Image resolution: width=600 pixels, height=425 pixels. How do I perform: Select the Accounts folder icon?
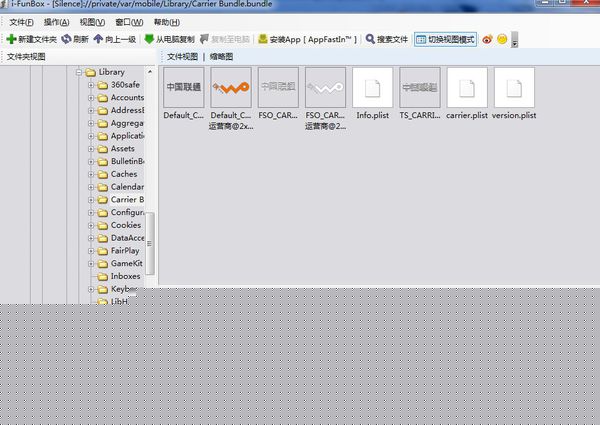pos(103,98)
